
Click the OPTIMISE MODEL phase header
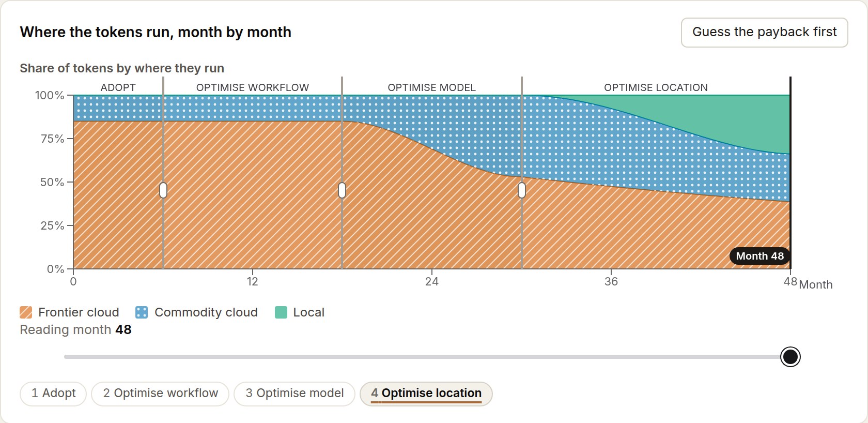click(432, 87)
